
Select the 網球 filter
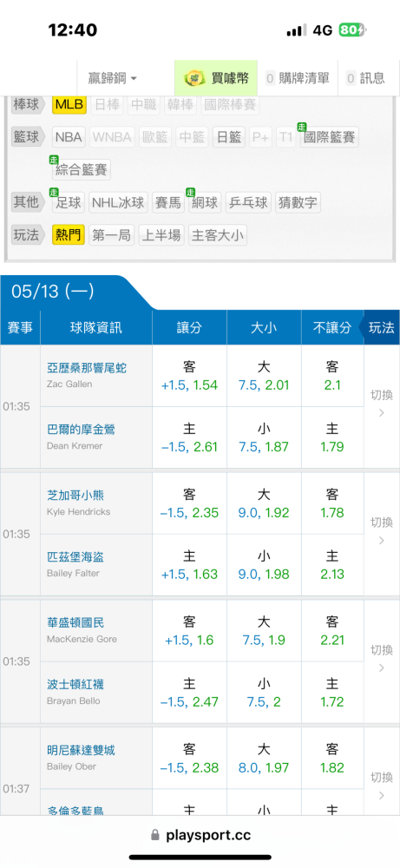click(x=204, y=202)
